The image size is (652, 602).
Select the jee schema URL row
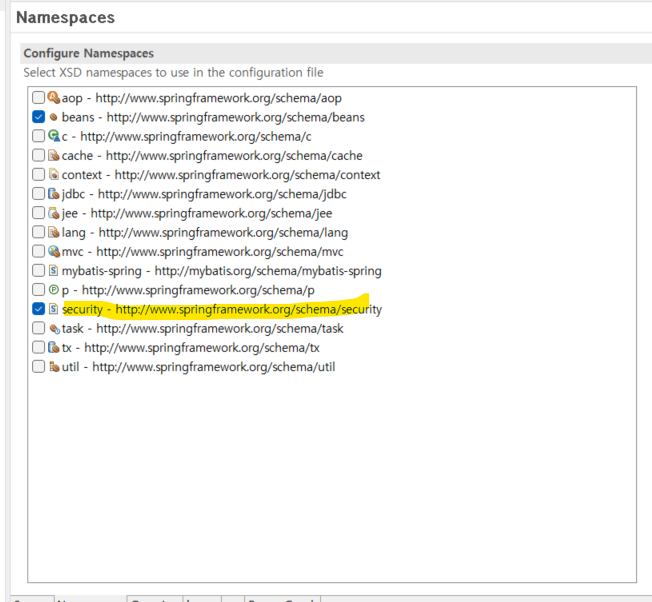[197, 213]
